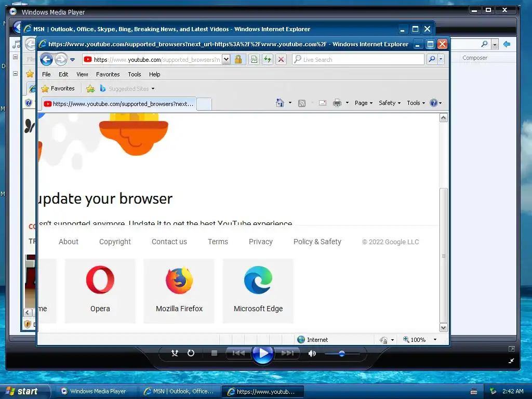Viewport: 532px width, 399px height.
Task: Open the Safety command bar menu
Action: [390, 103]
